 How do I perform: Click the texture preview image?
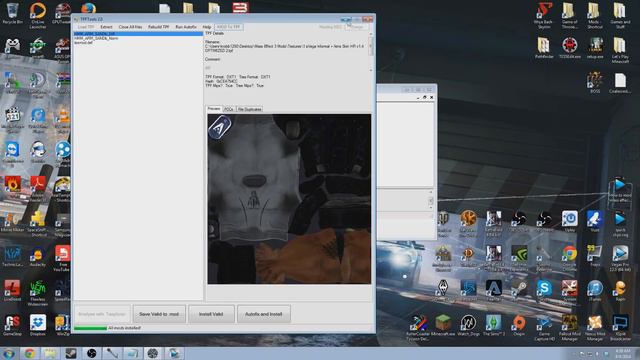coord(289,199)
